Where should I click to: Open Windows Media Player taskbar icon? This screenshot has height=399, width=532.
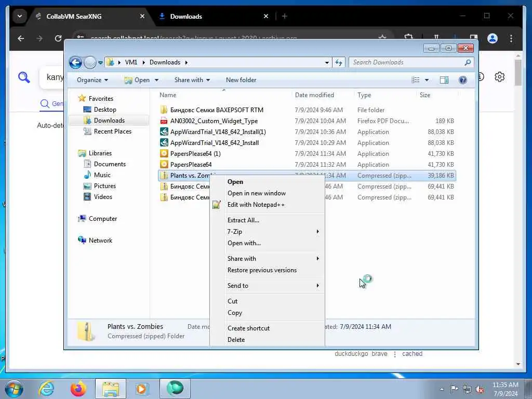[x=141, y=389]
